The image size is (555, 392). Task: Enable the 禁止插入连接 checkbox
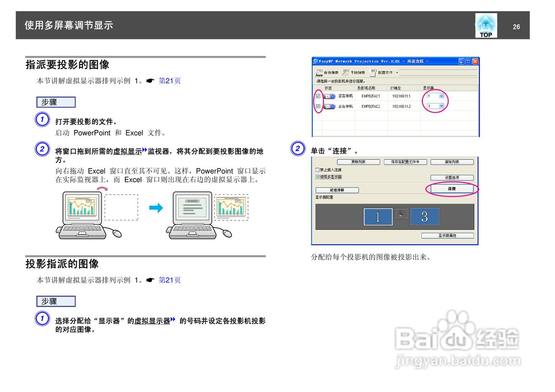pyautogui.click(x=317, y=169)
